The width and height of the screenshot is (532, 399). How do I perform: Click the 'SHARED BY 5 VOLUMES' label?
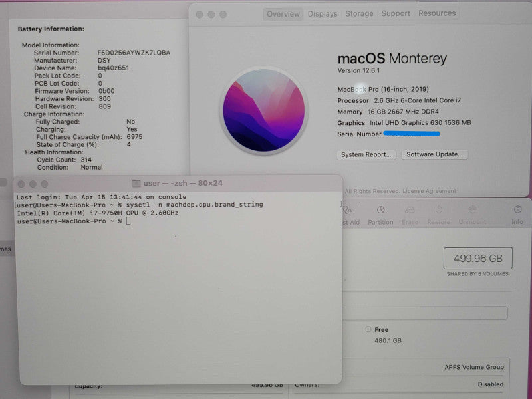pos(477,273)
